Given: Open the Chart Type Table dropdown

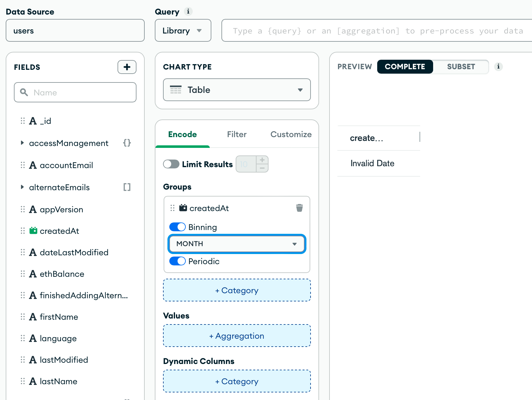Looking at the screenshot, I should point(237,90).
